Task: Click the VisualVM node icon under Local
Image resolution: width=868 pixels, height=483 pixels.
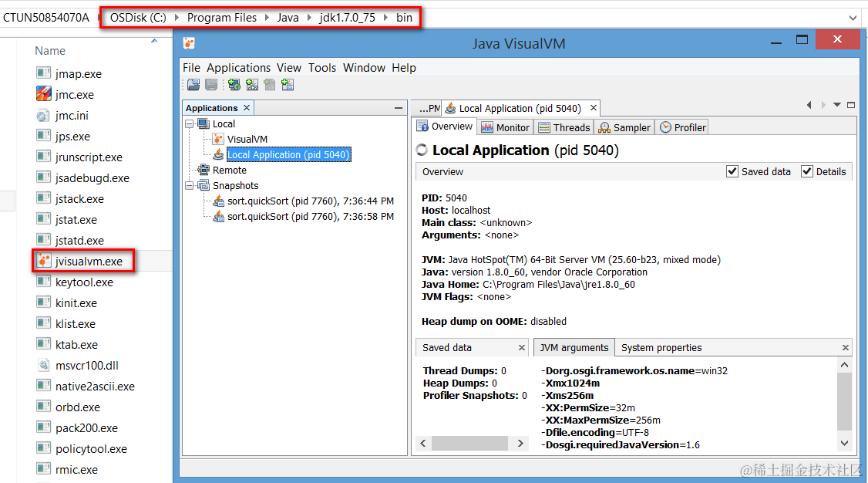Action: 219,139
